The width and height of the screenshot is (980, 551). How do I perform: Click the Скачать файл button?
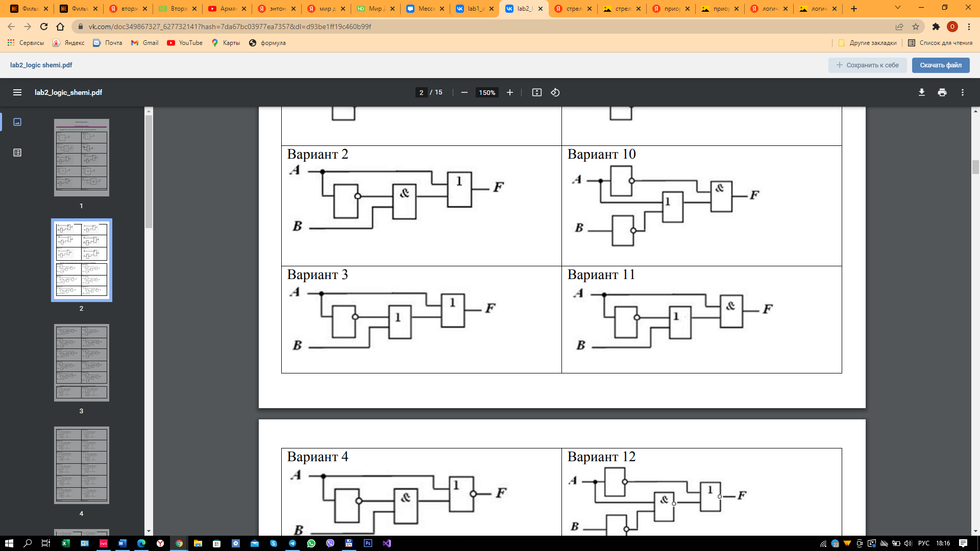pos(940,65)
